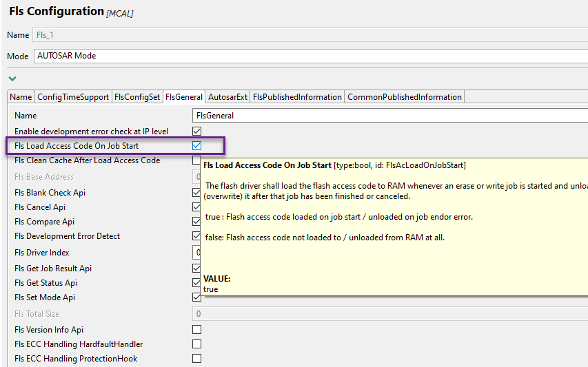This screenshot has width=588, height=367.
Task: Open the ConfigTimeSupport tab
Action: click(73, 97)
